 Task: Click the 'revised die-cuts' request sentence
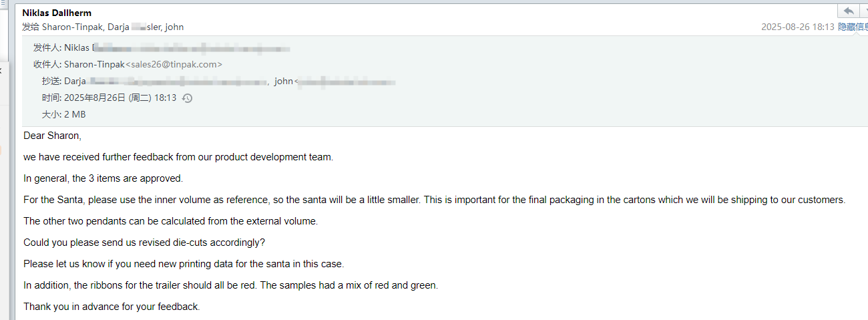(x=144, y=243)
